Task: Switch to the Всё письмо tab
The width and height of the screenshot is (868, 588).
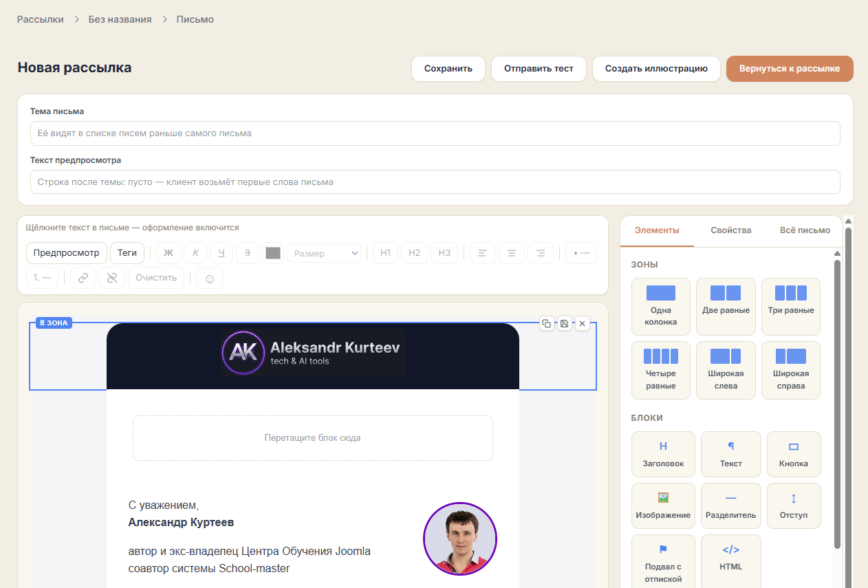Action: (805, 230)
